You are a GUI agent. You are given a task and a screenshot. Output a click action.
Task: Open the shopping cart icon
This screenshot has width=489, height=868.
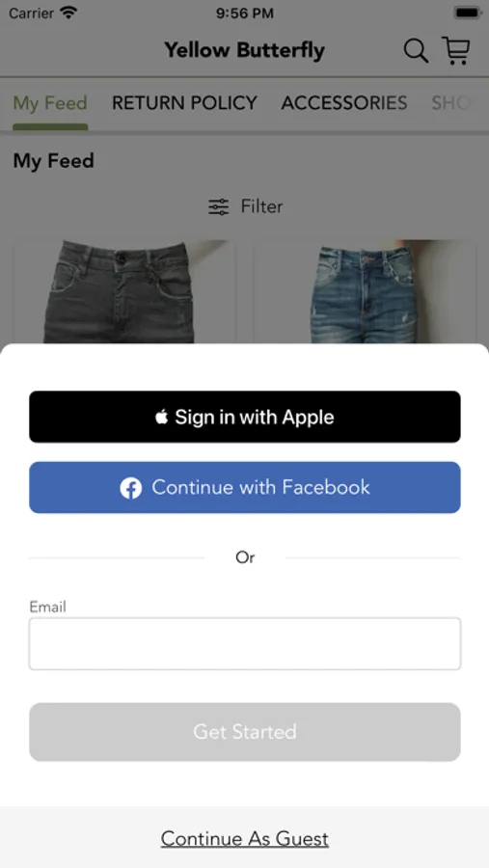(456, 50)
